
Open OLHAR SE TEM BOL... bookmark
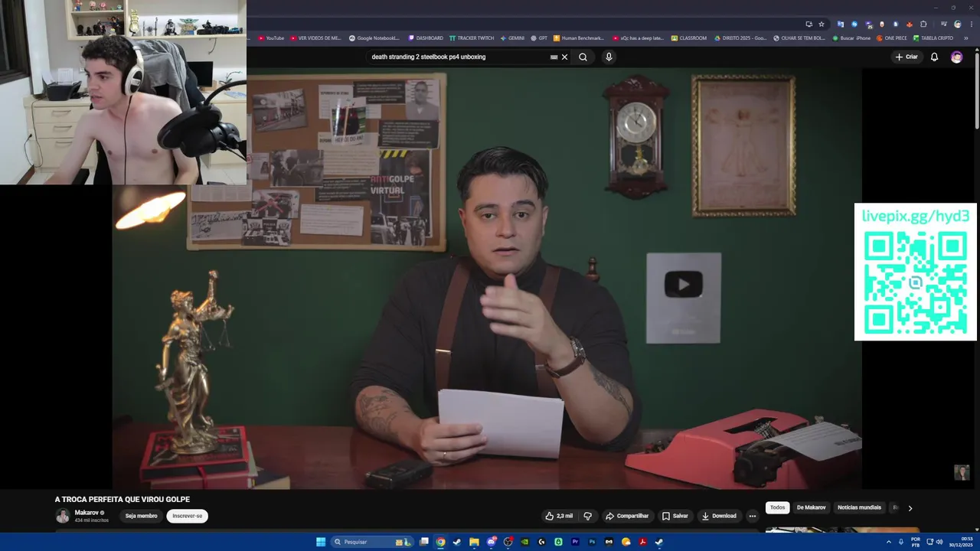[799, 37]
